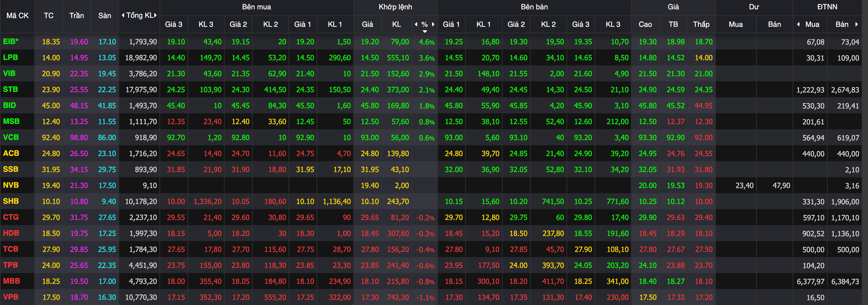868x305 pixels.
Task: Open VPB stock symbol
Action: click(x=11, y=297)
